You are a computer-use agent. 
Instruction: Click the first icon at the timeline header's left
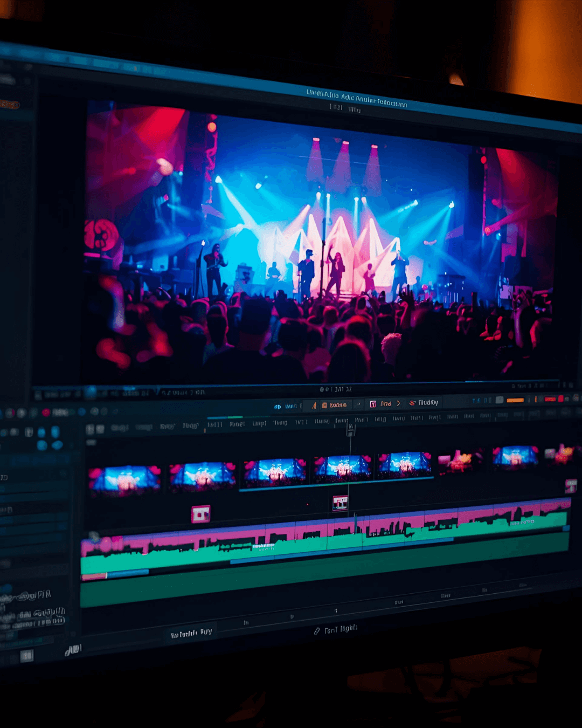90,429
